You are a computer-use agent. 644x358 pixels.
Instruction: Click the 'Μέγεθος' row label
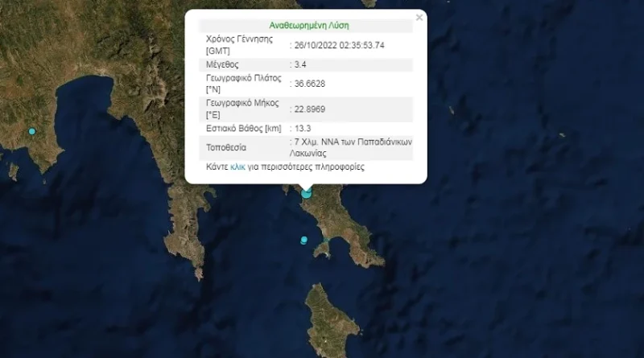(224, 64)
